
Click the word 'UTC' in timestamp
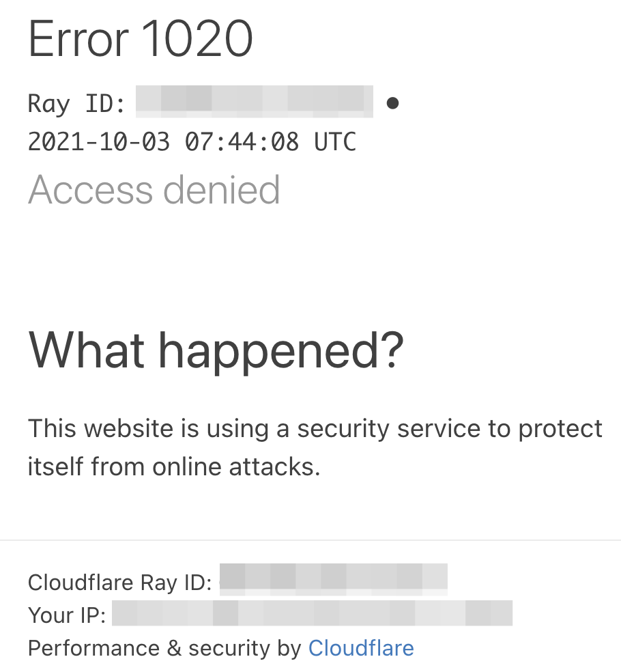335,141
